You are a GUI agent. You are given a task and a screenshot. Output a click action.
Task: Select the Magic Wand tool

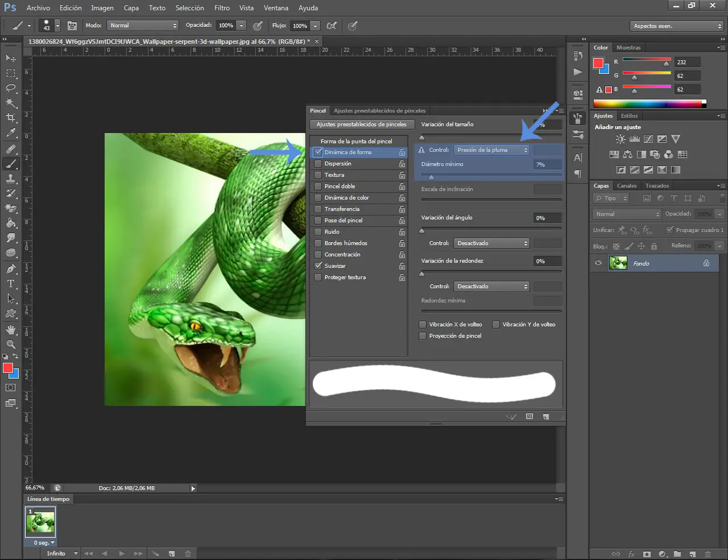click(x=11, y=103)
